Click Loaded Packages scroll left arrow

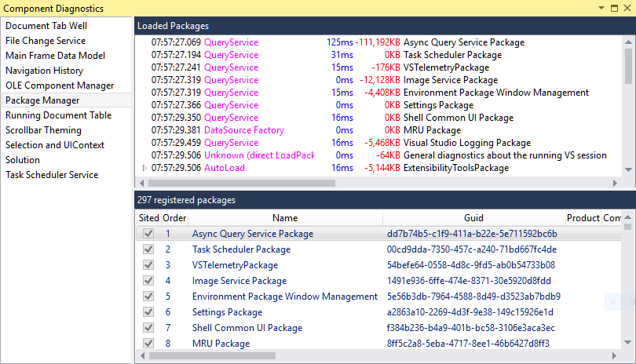(x=142, y=184)
